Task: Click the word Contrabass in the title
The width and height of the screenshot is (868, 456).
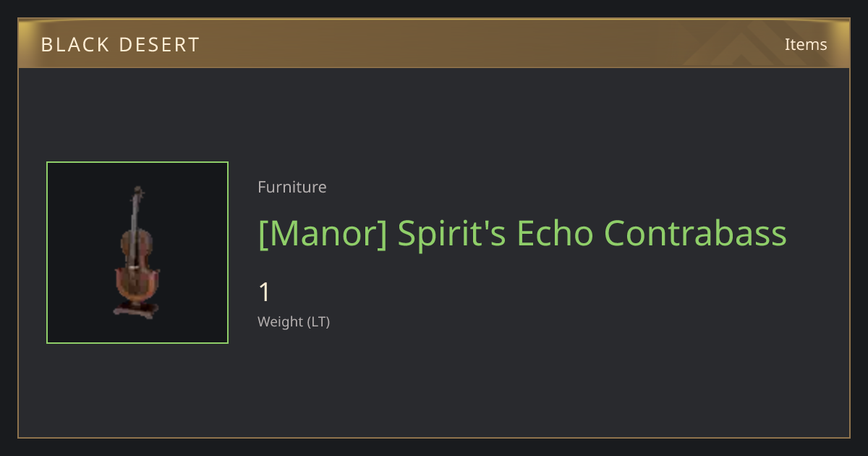Action: click(x=695, y=233)
